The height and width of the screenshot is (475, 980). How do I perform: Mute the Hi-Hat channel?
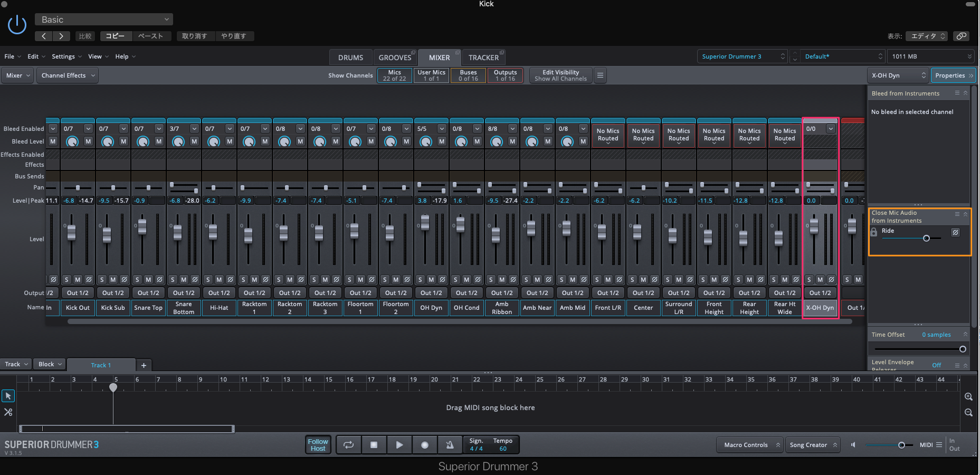pos(219,279)
